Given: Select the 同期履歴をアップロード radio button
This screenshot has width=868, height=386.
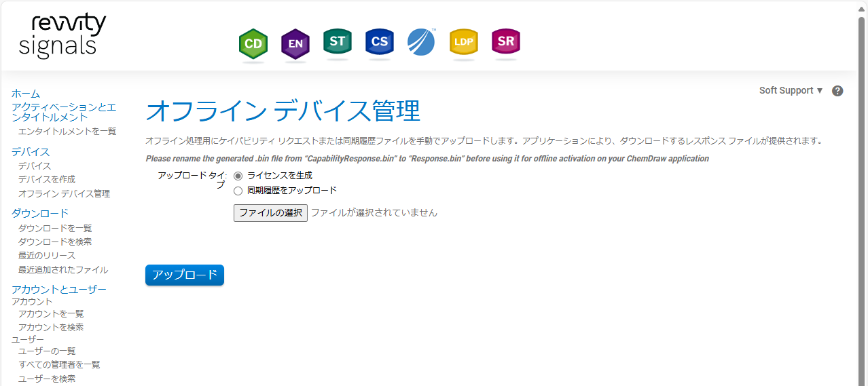Looking at the screenshot, I should (238, 191).
